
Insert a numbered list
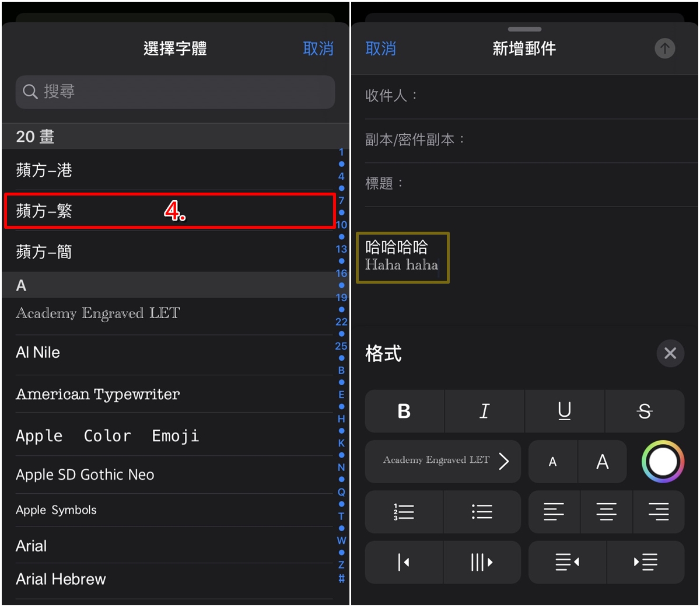404,512
